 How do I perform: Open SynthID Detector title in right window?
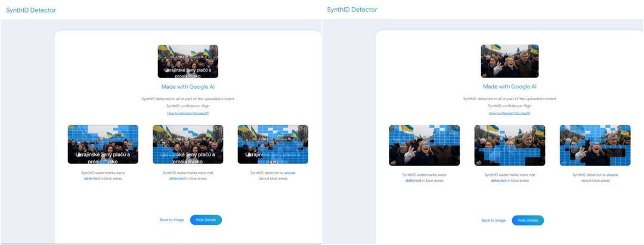(x=352, y=10)
